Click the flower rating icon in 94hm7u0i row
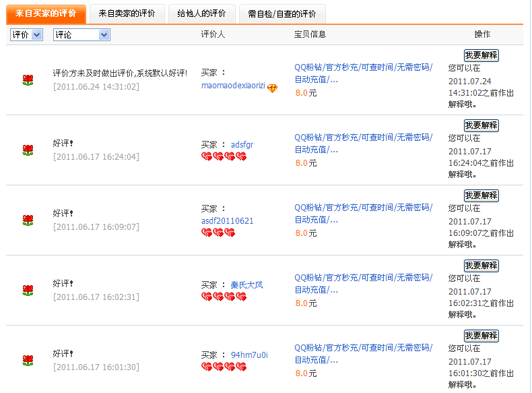This screenshot has width=532, height=393. (x=28, y=361)
